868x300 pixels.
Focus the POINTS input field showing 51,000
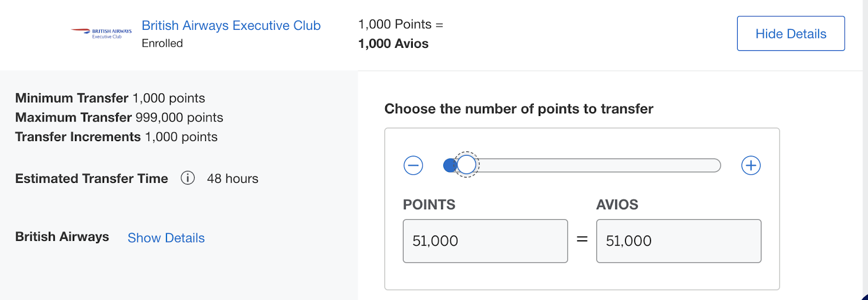click(x=485, y=241)
